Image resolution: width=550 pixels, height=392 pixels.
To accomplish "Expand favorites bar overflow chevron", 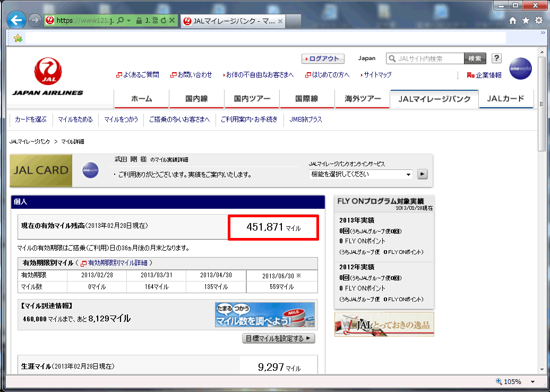I will pyautogui.click(x=543, y=32).
